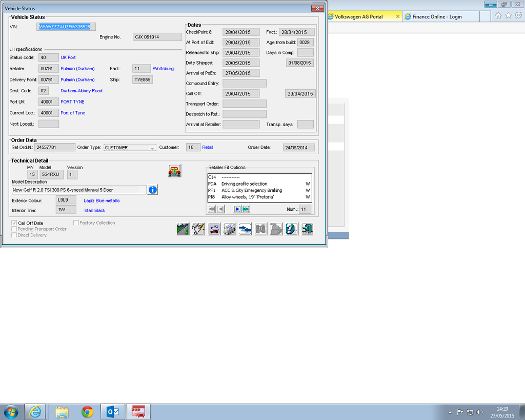Open the Windows Start menu
525x420 pixels.
[x=10, y=412]
